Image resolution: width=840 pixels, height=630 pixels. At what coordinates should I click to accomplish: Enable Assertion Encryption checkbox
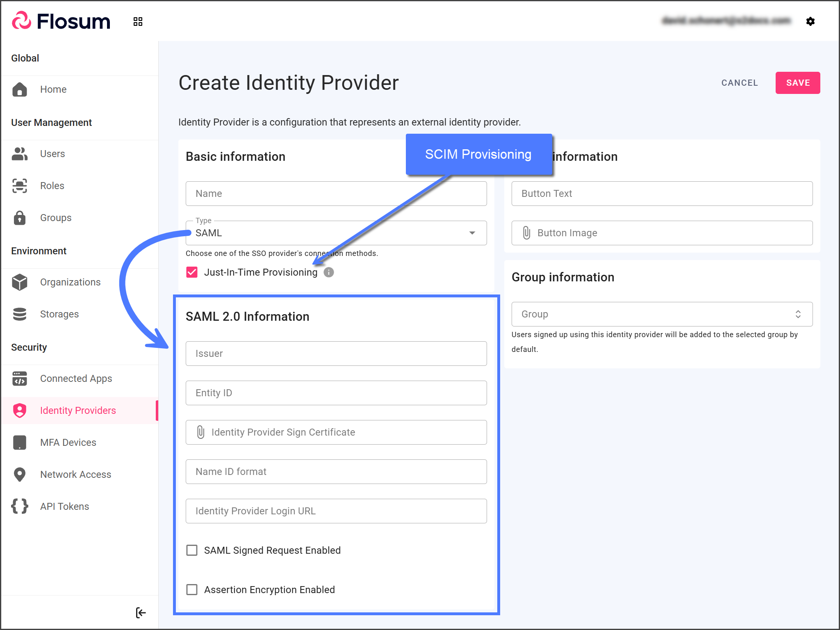pyautogui.click(x=192, y=590)
